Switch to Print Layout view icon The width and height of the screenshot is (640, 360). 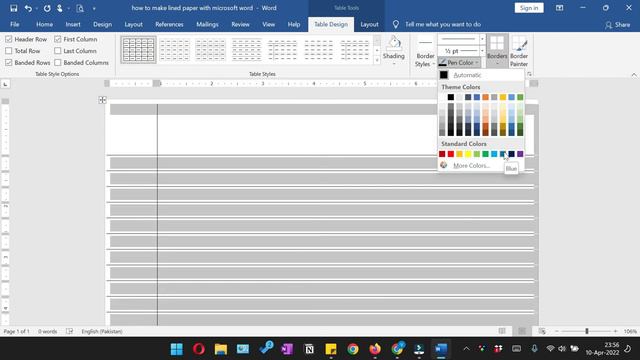(522, 331)
